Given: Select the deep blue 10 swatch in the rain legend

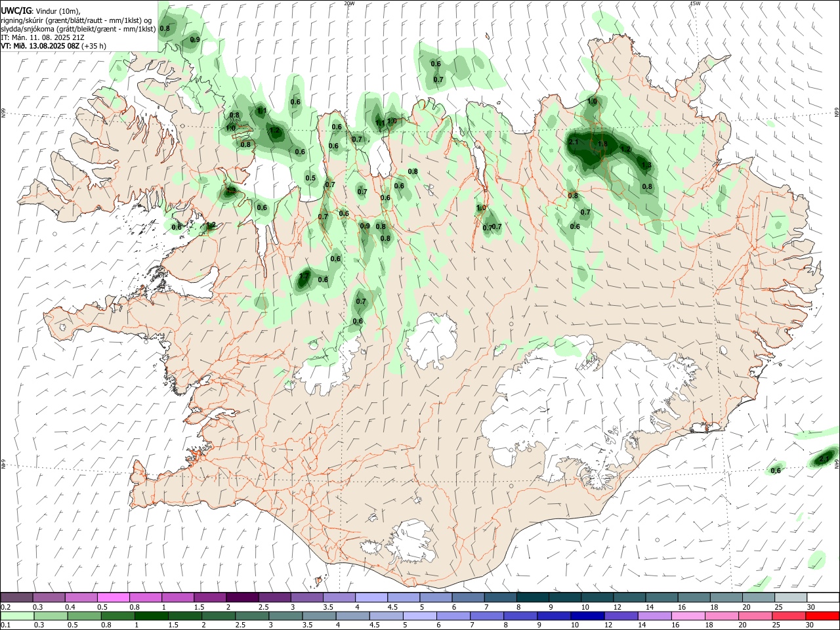Looking at the screenshot, I should [587, 616].
